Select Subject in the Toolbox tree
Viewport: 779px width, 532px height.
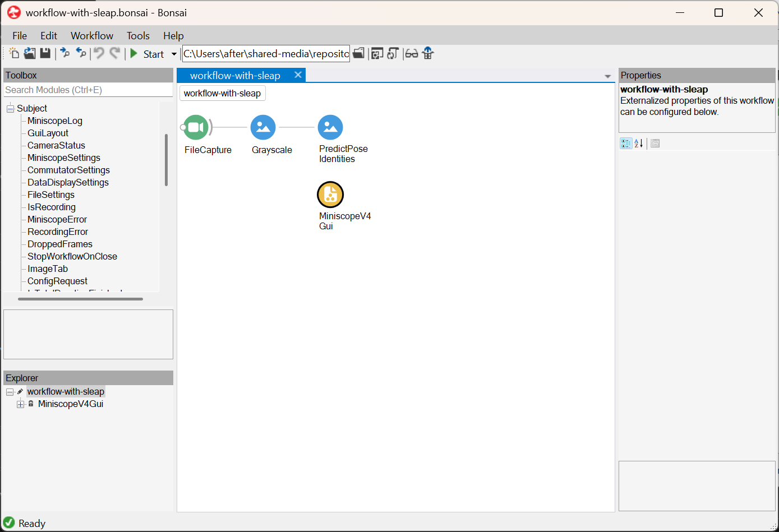pyautogui.click(x=32, y=109)
